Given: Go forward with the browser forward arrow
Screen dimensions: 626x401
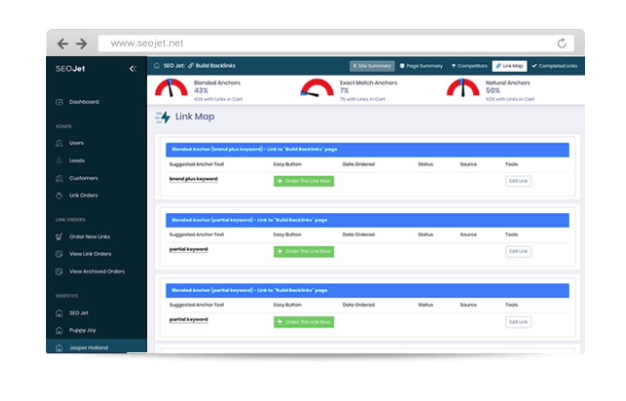Looking at the screenshot, I should (81, 44).
